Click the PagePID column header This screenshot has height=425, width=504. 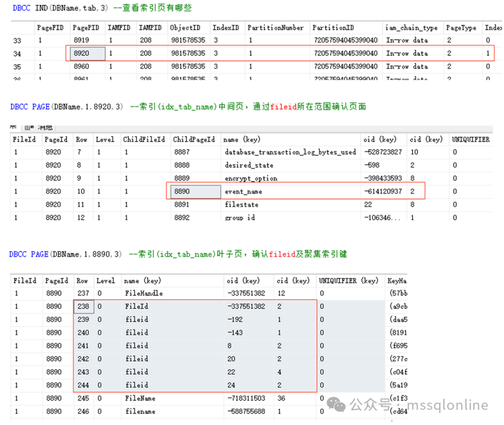pyautogui.click(x=84, y=28)
